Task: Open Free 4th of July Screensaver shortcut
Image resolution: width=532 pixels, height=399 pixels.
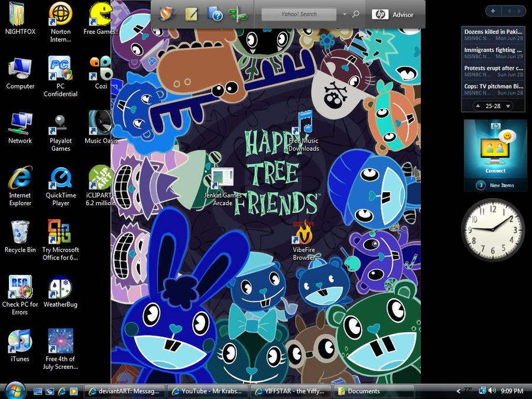Action: [x=60, y=350]
